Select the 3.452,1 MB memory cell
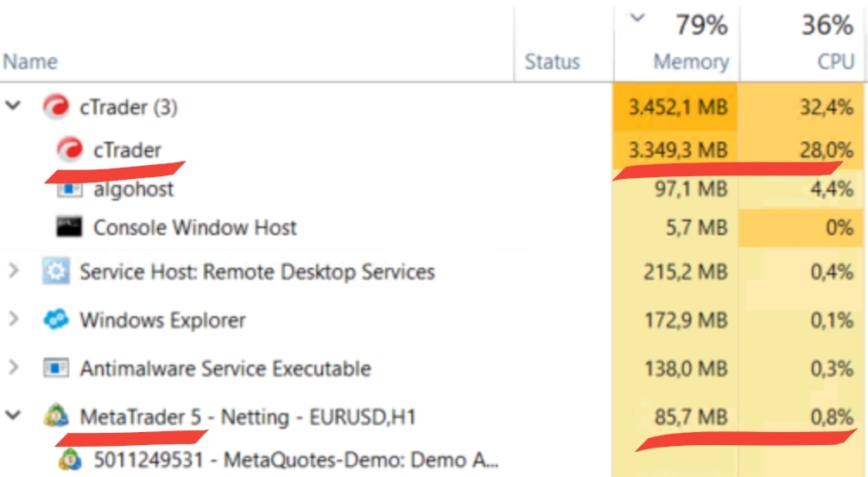The image size is (868, 477). pyautogui.click(x=675, y=107)
